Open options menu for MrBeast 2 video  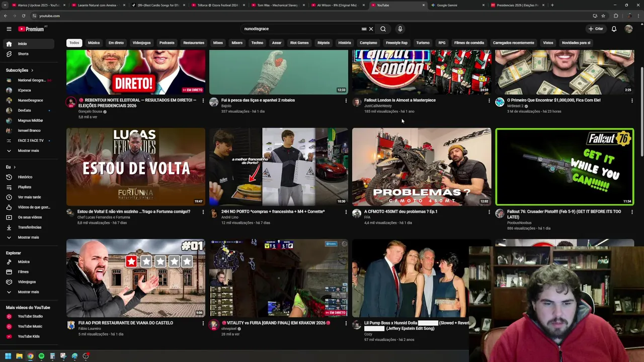pos(632,101)
